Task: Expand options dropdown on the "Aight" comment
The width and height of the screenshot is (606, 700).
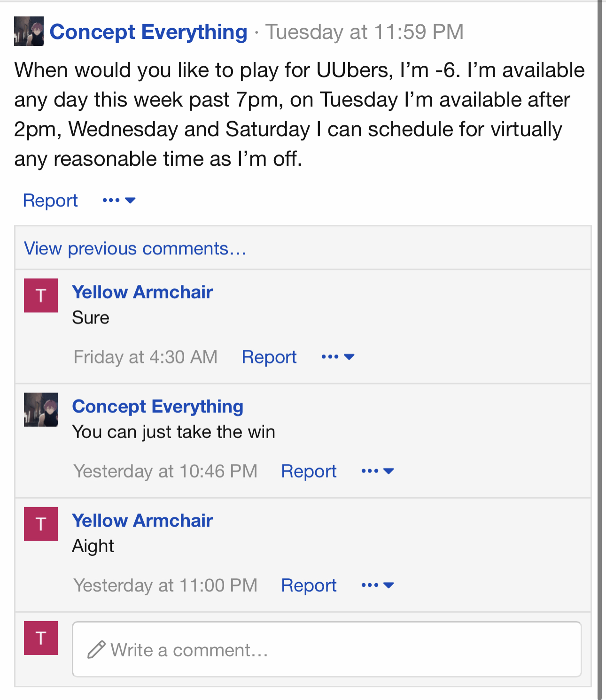Action: pos(378,585)
